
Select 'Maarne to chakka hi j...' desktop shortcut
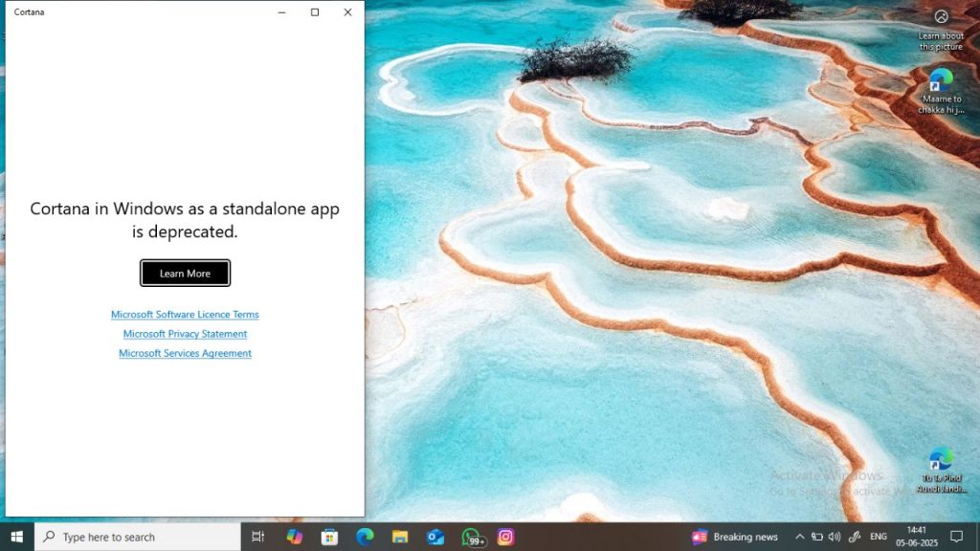point(941,91)
